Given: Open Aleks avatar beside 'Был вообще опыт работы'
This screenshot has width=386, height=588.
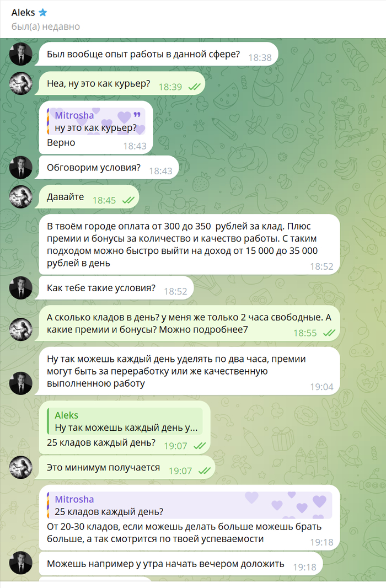Looking at the screenshot, I should coord(20,54).
